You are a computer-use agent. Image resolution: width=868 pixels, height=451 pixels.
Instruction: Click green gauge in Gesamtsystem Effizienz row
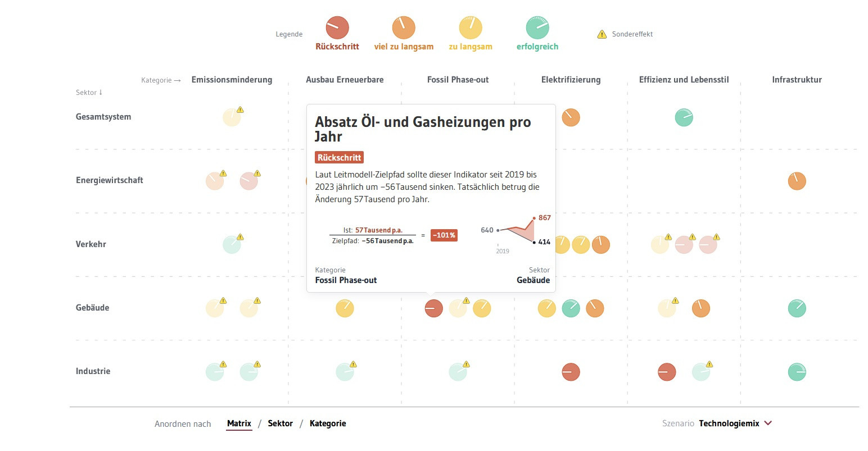pyautogui.click(x=684, y=117)
